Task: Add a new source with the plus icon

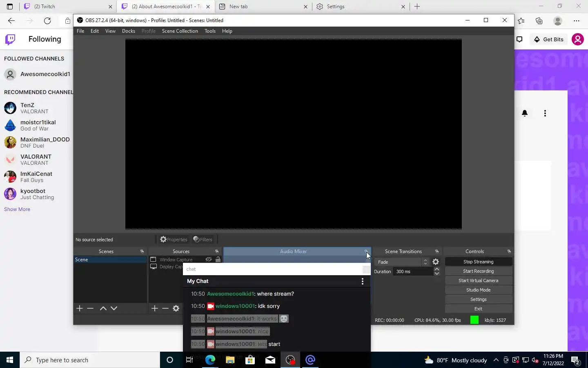Action: [154, 308]
